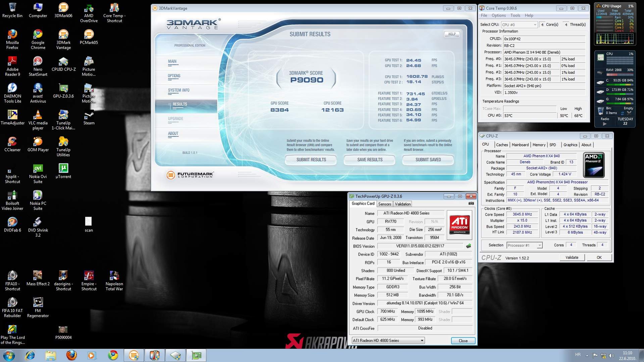Screen dimensions: 644x362
Task: Expand the Select CPU dropdown in Core Temp
Action: pyautogui.click(x=519, y=24)
